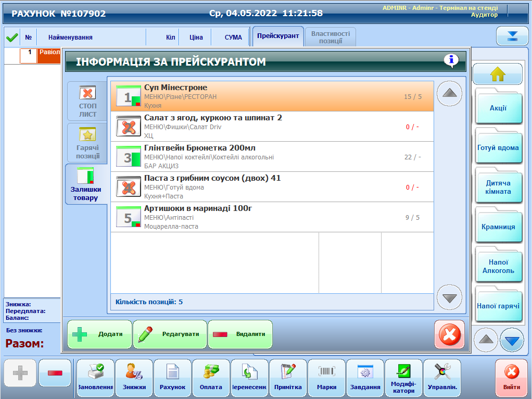Switch to Гарячі позиції tab

pyautogui.click(x=87, y=142)
